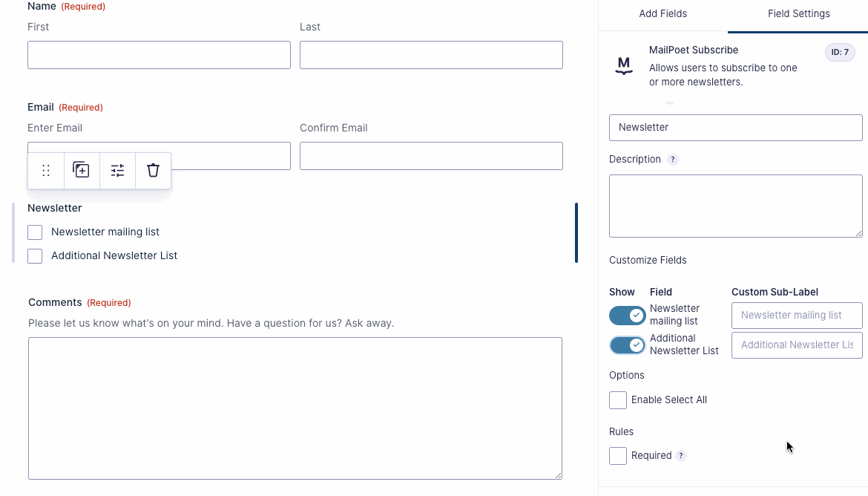Toggle off Additional Newsletter List show switch
Screen dimensions: 868x496
(x=628, y=345)
